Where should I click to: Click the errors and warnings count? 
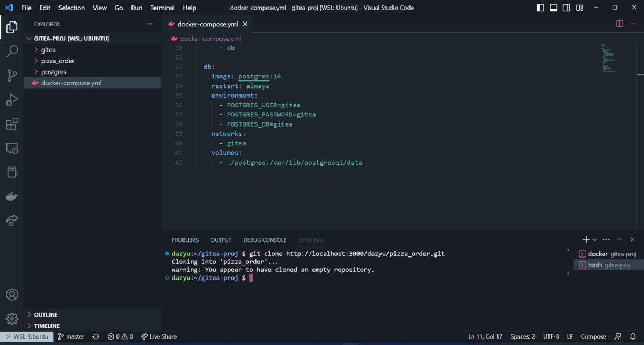[x=120, y=336]
